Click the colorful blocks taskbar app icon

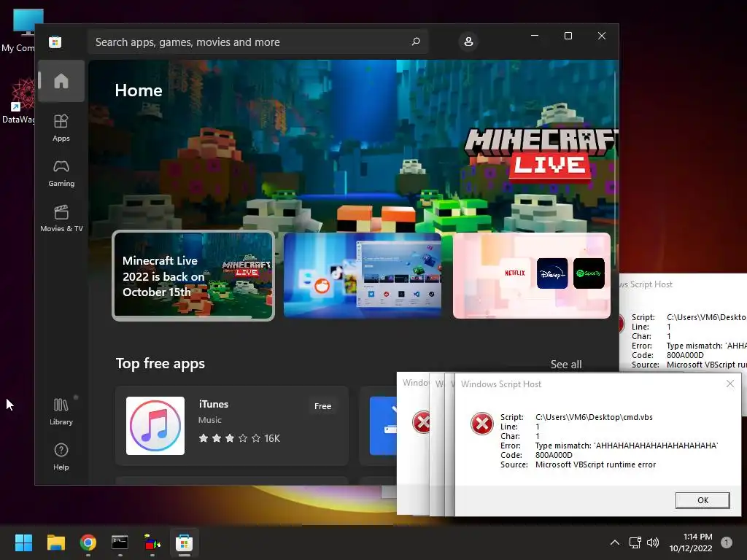(152, 542)
